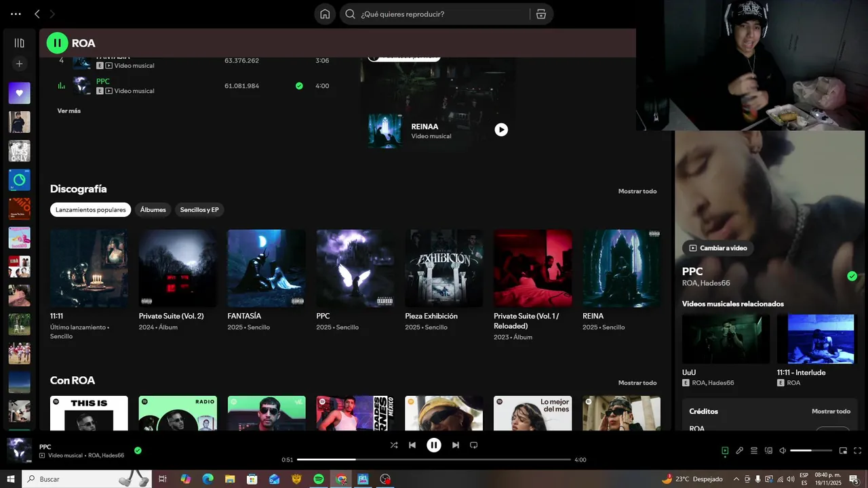Open Microsoft Edge from taskbar
868x488 pixels.
(x=208, y=479)
